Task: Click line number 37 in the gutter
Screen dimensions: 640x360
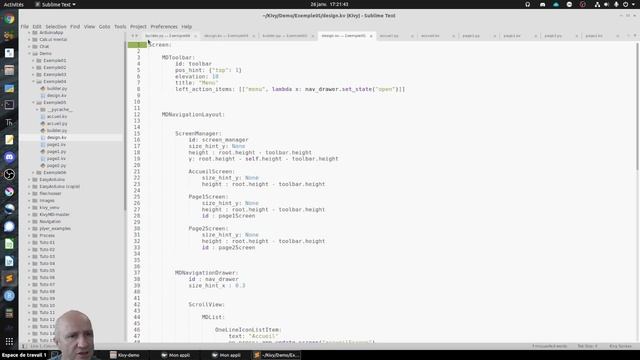Action: click(x=137, y=273)
